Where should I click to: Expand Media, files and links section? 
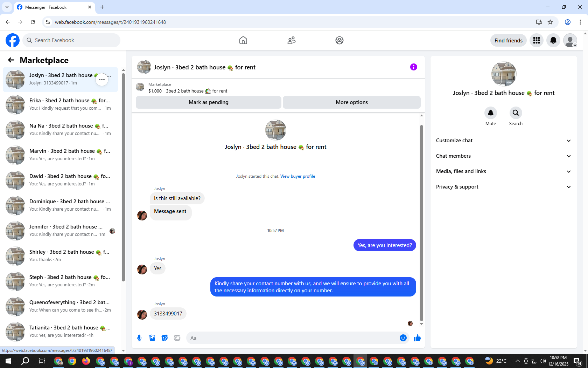[504, 171]
